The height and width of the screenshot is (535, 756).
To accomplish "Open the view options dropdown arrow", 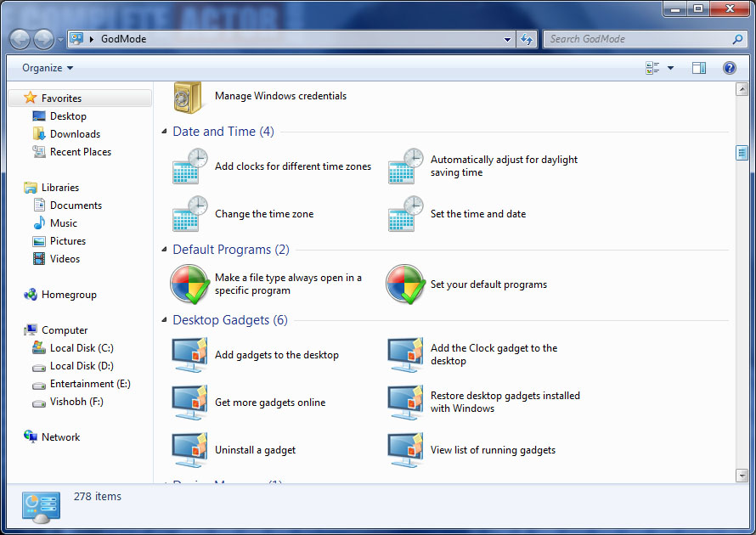I will click(670, 68).
